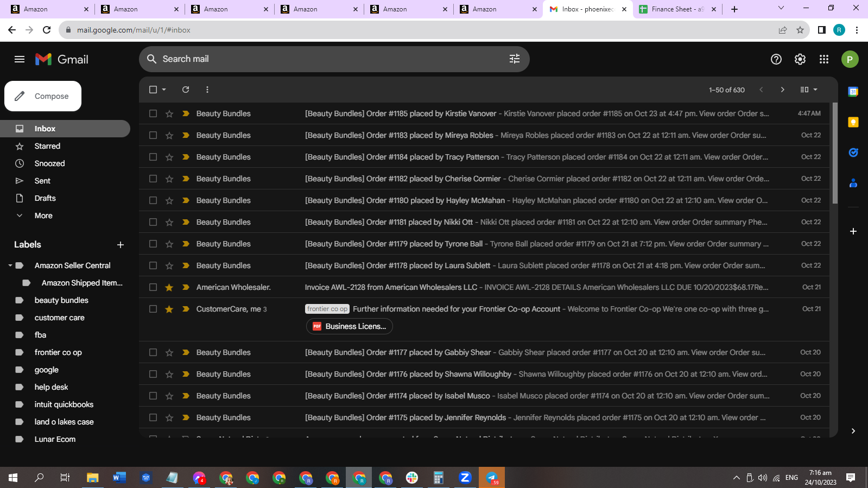Show the side panel collapse chevron
The width and height of the screenshot is (868, 488).
pyautogui.click(x=853, y=431)
